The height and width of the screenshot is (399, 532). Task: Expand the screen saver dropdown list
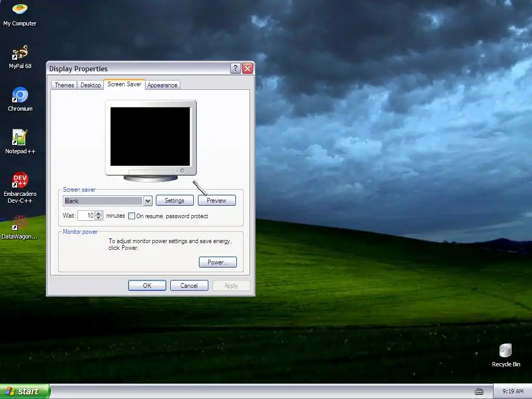point(148,201)
